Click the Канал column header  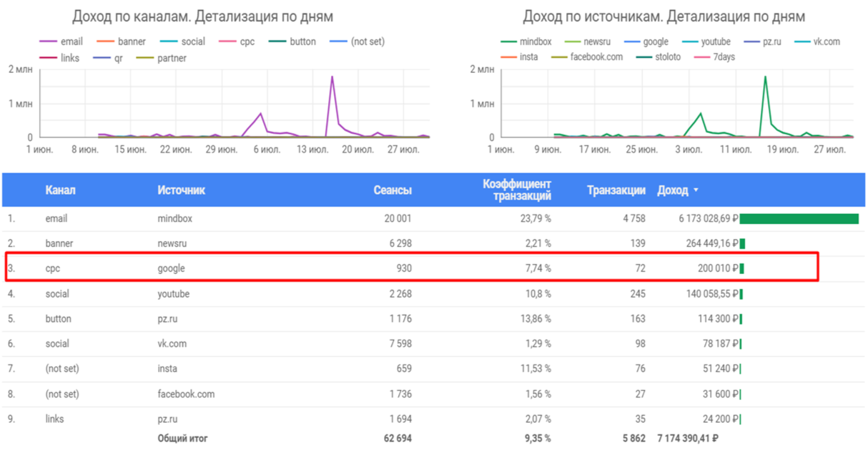pos(60,190)
